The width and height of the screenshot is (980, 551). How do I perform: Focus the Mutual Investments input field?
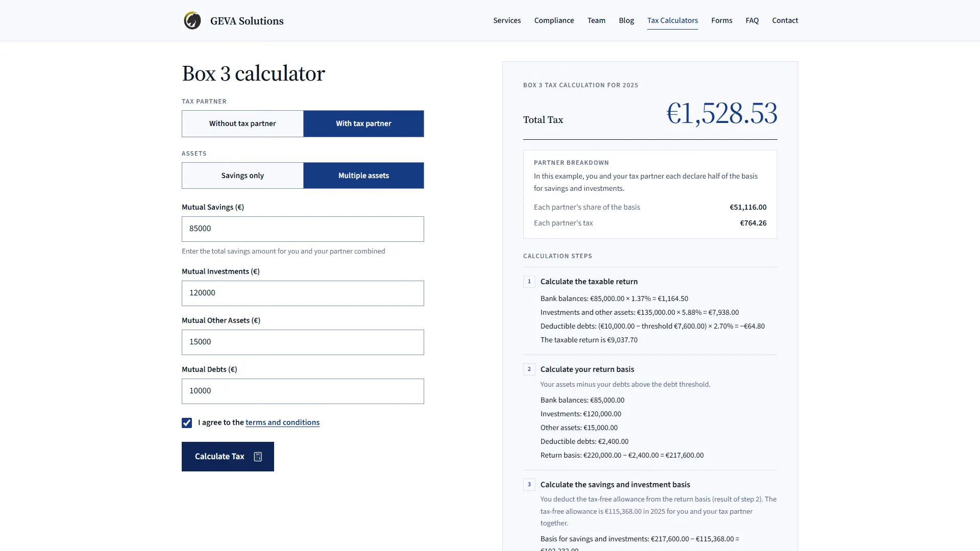[303, 293]
